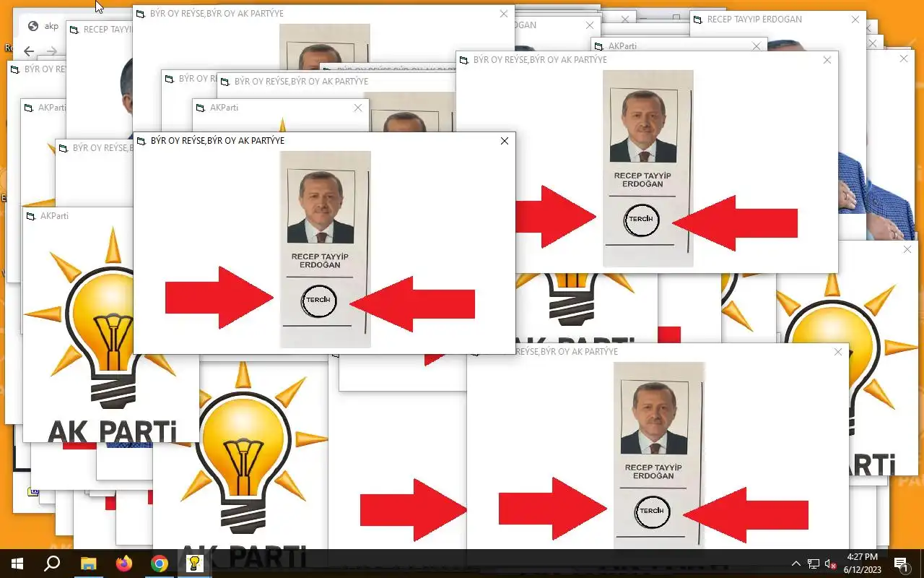This screenshot has width=924, height=578.
Task: Close the AKParti window just above the active window
Action: tap(358, 108)
